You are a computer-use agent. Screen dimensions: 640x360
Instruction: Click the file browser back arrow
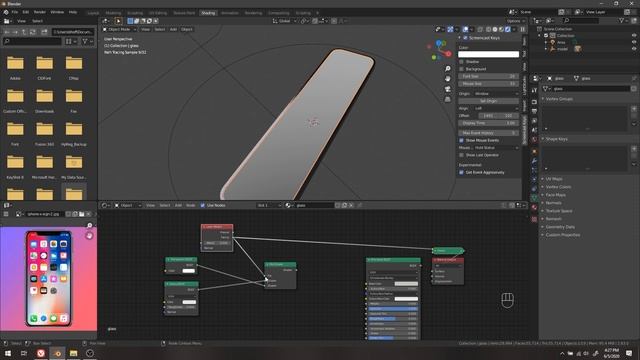7,31
